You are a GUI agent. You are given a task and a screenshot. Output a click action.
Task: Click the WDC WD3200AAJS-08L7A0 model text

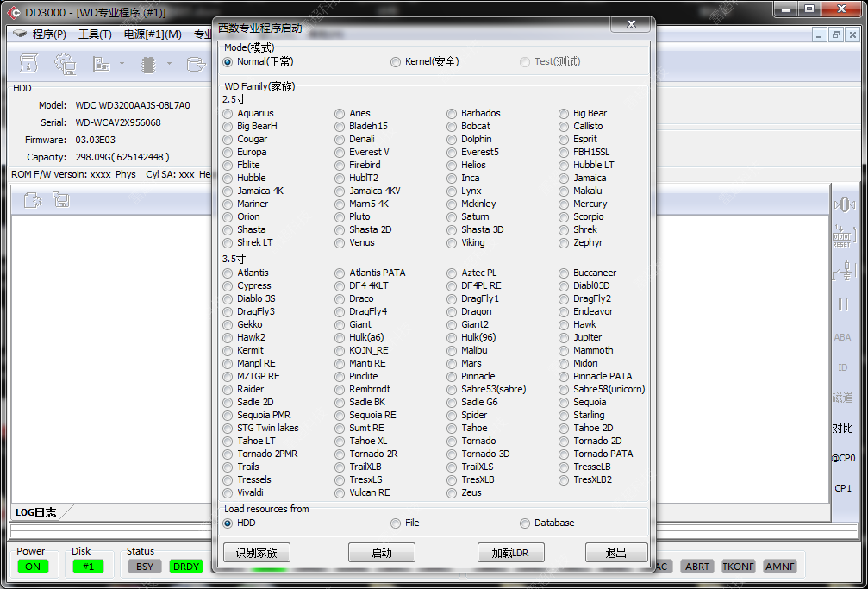click(x=133, y=105)
